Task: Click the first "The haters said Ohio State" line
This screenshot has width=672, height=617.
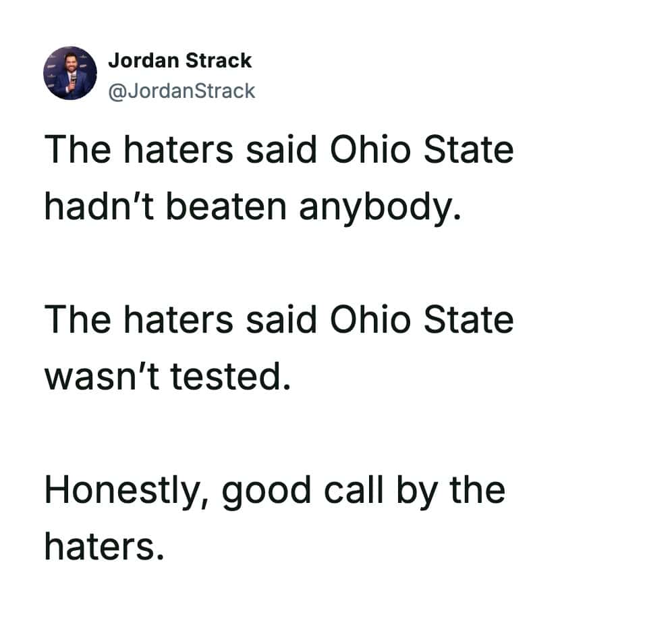Action: [279, 150]
